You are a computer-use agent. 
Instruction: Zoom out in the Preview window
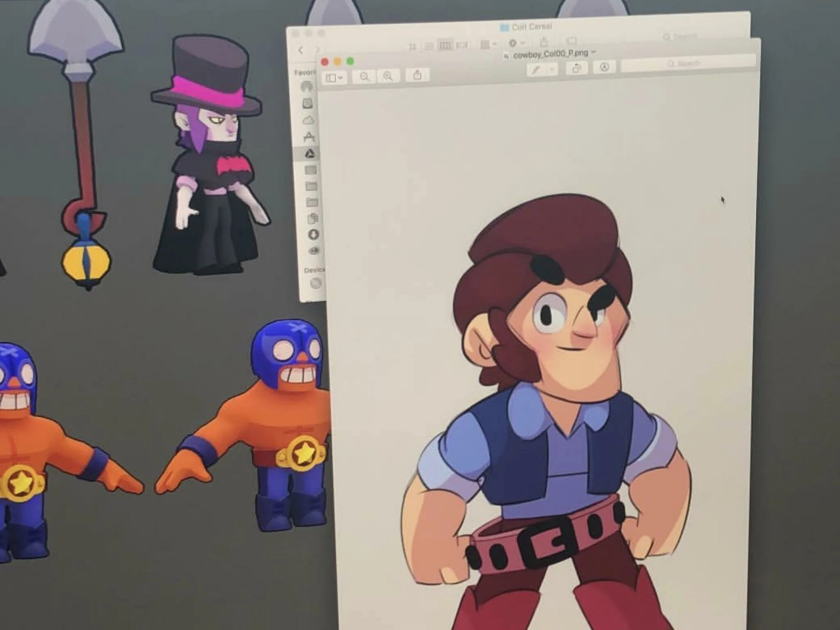tap(364, 77)
